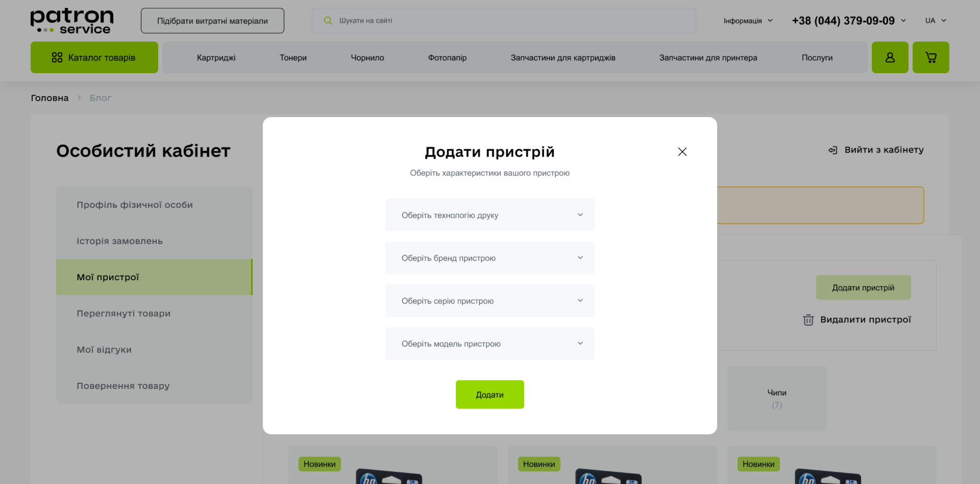The image size is (980, 484).
Task: Click the trash icon for Видалити пристрої
Action: pyautogui.click(x=808, y=320)
